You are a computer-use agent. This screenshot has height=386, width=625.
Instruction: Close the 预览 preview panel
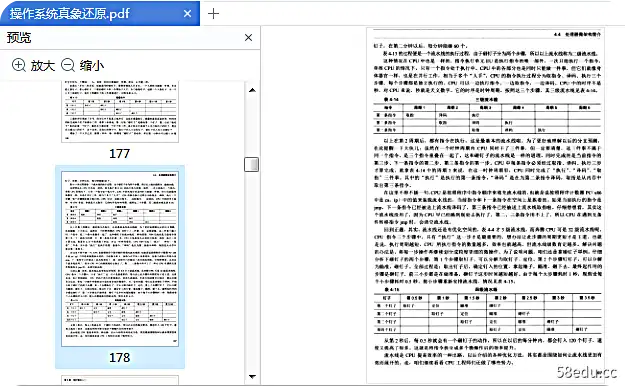(x=248, y=37)
